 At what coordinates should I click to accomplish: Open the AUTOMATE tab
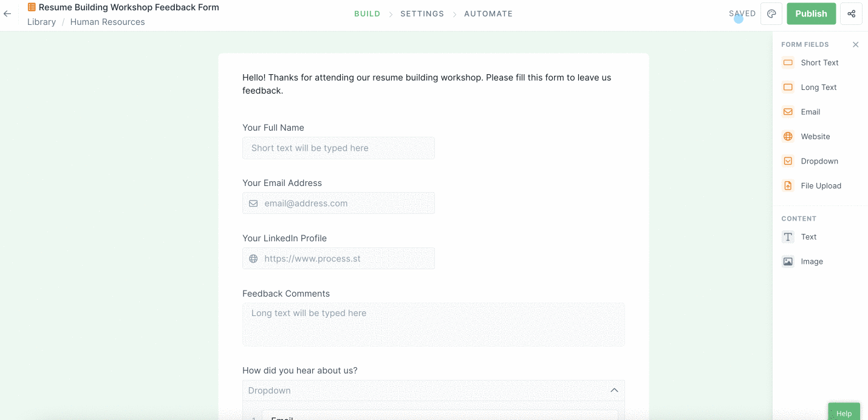pos(488,13)
